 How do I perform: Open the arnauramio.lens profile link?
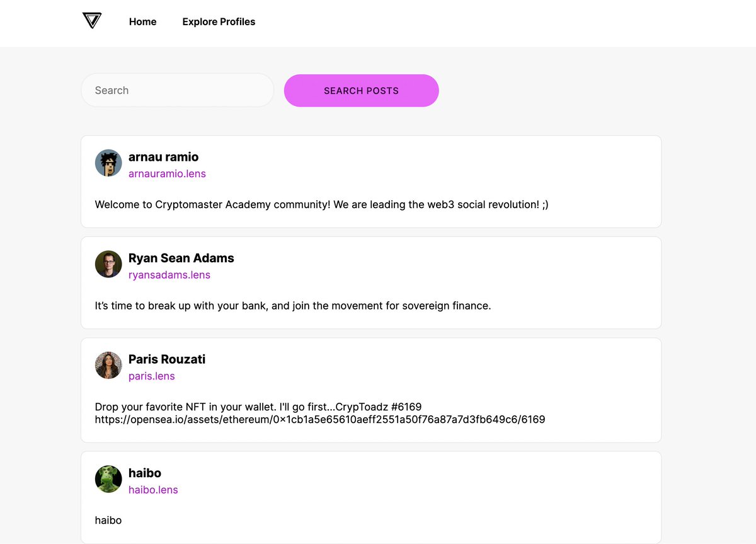pos(167,173)
